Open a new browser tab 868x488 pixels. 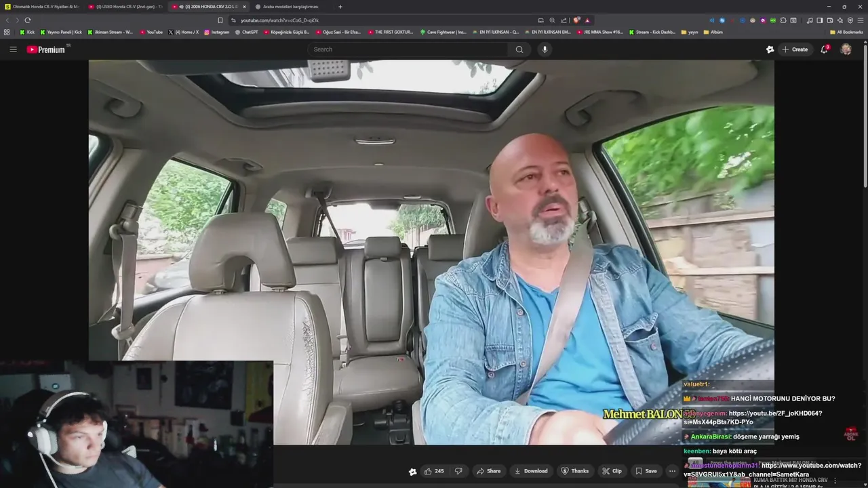coord(340,7)
